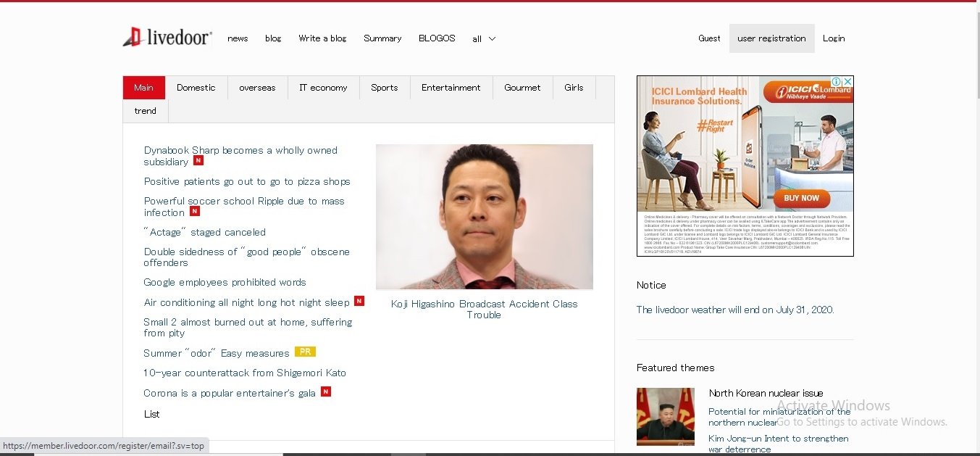Open the Summary navigation item

(x=382, y=38)
